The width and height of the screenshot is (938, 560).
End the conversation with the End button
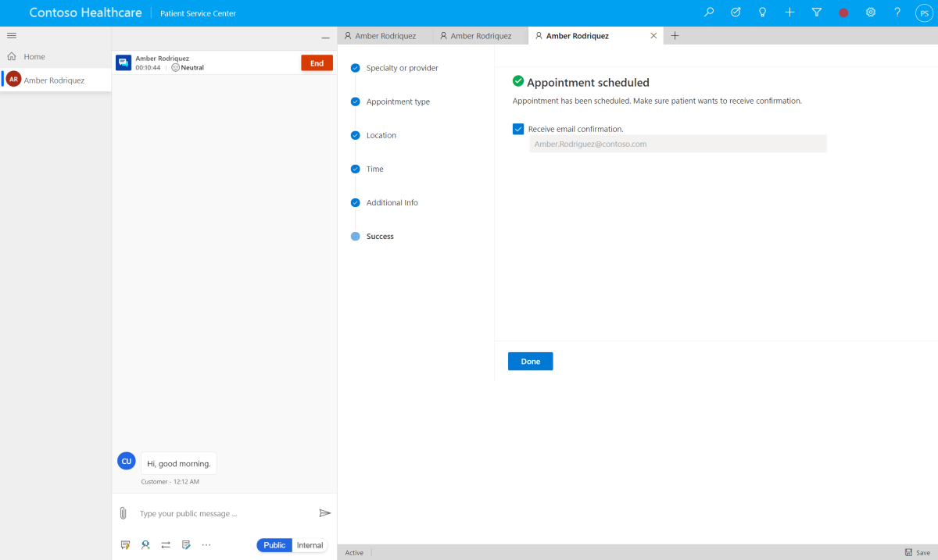(317, 63)
